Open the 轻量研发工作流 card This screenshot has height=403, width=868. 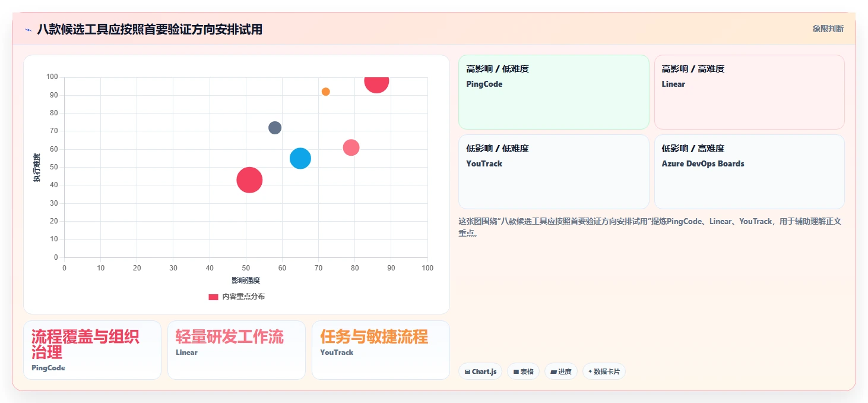[236, 350]
